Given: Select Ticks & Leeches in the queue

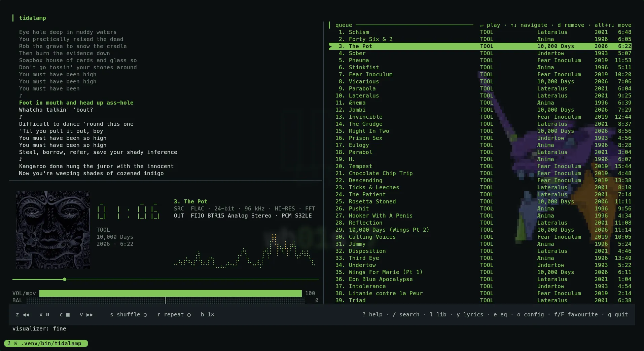Looking at the screenshot, I should coord(480,188).
